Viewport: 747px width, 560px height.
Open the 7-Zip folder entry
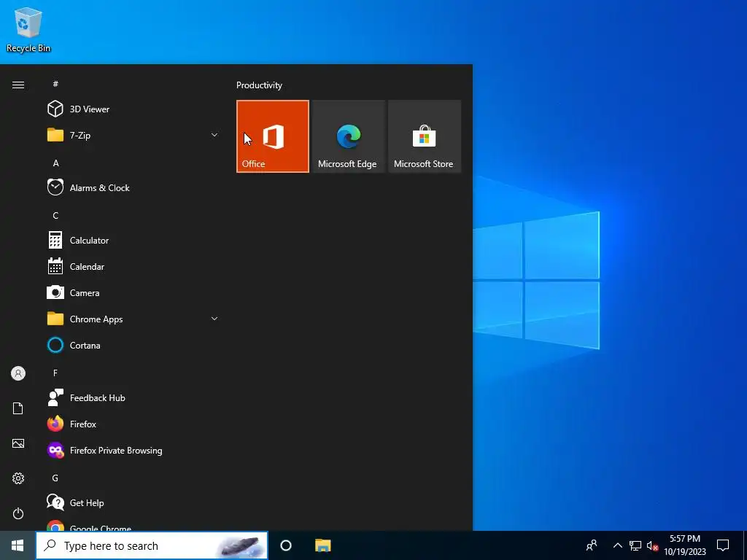click(x=133, y=135)
